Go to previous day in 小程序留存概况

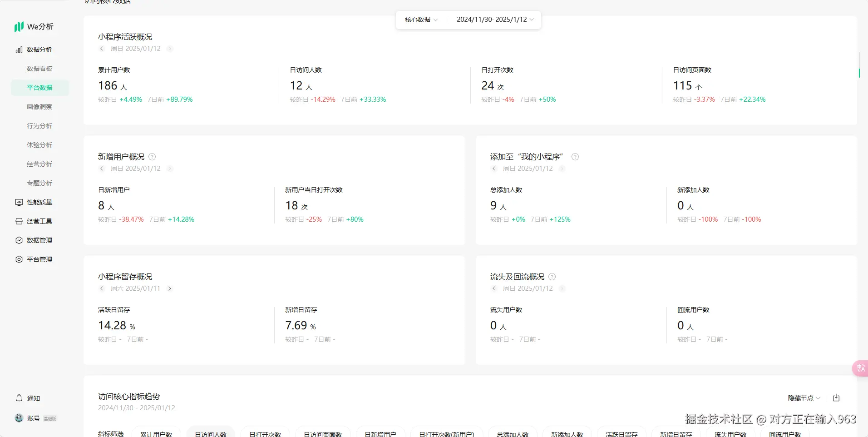point(102,288)
